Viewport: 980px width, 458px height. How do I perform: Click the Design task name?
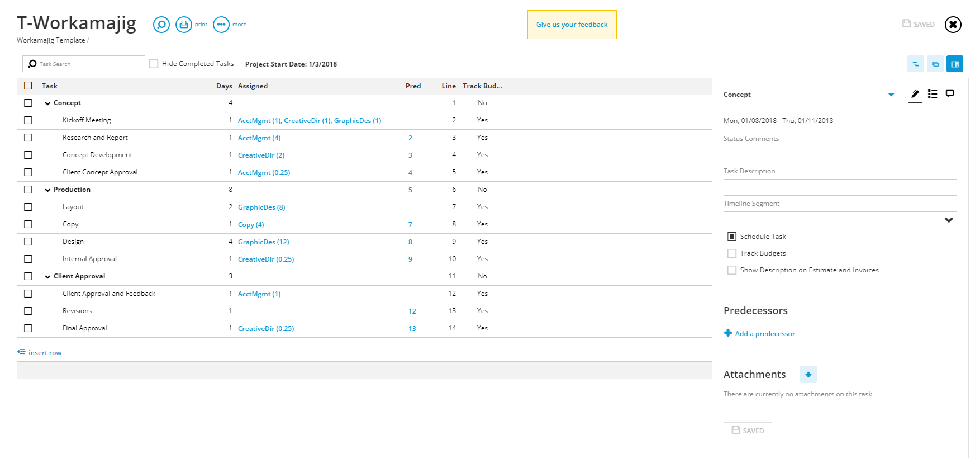point(73,242)
